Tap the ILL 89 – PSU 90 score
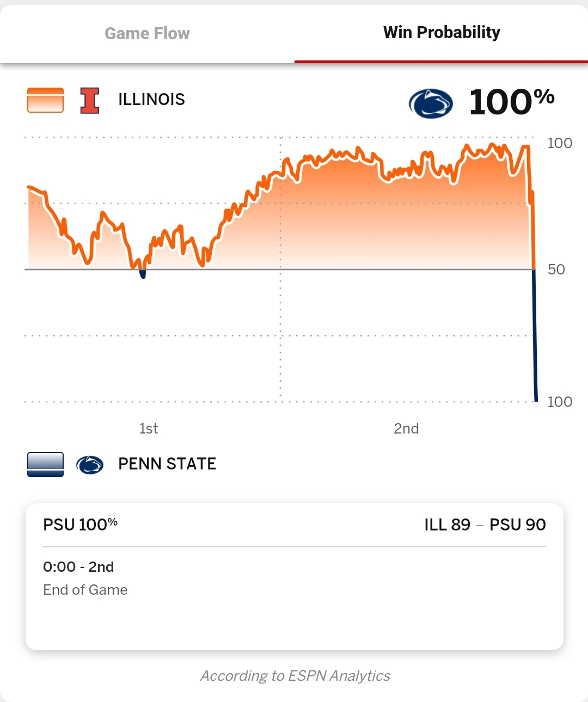588x702 pixels. click(x=485, y=524)
